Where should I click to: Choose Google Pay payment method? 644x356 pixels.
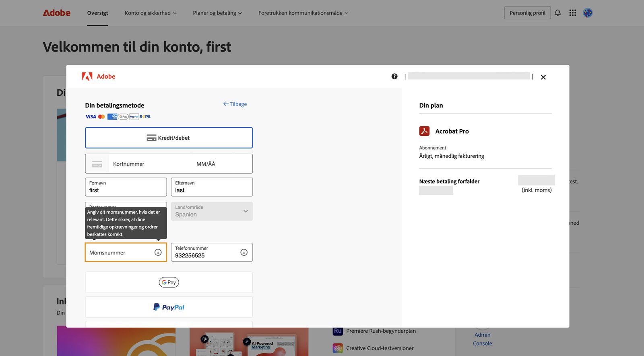(169, 282)
